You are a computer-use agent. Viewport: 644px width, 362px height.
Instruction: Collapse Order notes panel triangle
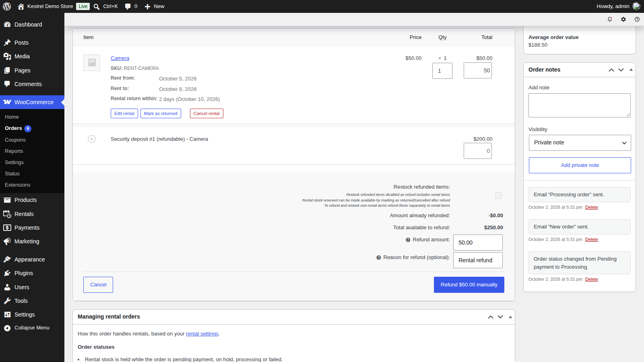(x=631, y=70)
